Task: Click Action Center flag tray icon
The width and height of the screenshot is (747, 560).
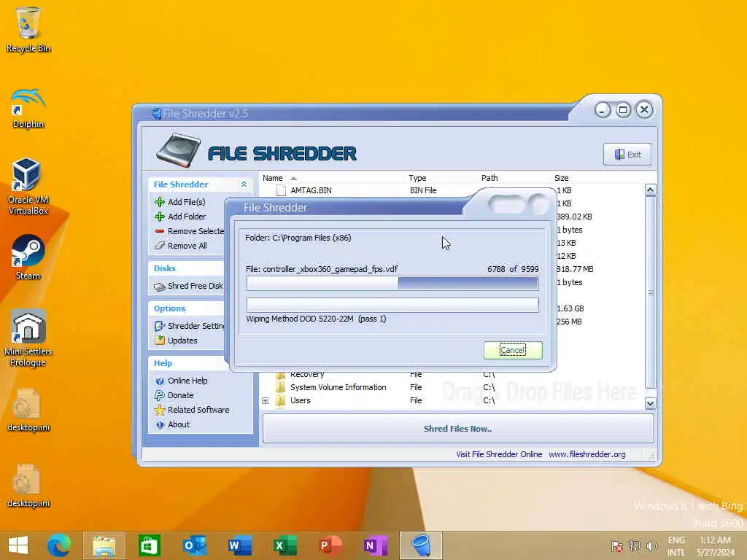Action: (x=617, y=545)
